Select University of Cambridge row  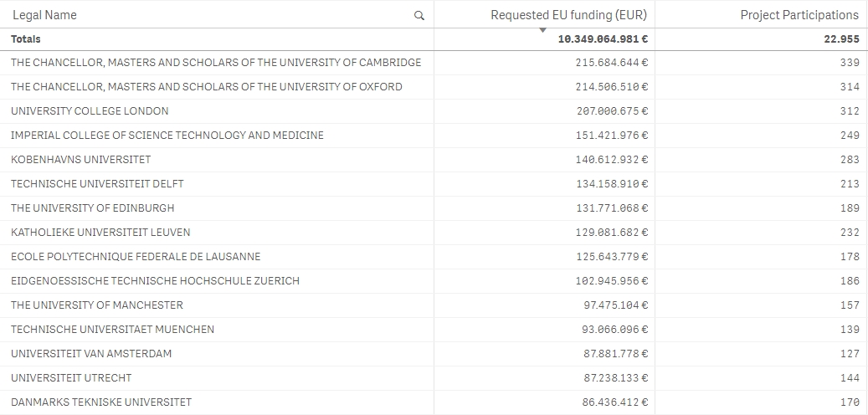(x=216, y=63)
